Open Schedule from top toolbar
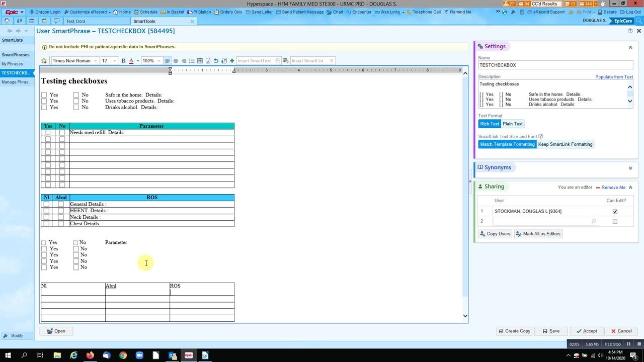The height and width of the screenshot is (362, 644). point(145,12)
